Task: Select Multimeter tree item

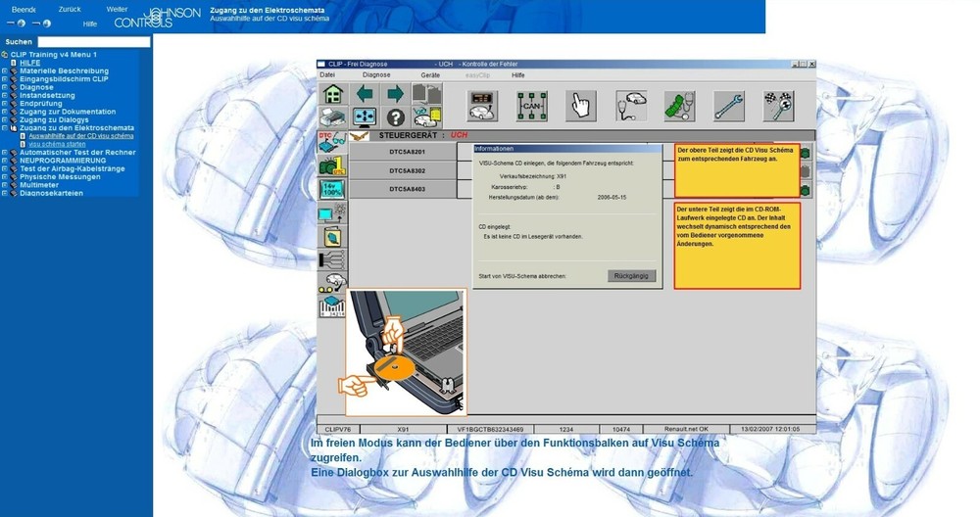Action: [x=39, y=185]
